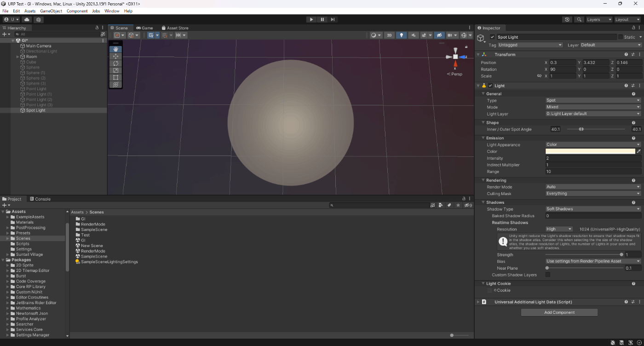Open the Shadow Type dropdown
The height and width of the screenshot is (346, 644).
[x=592, y=209]
